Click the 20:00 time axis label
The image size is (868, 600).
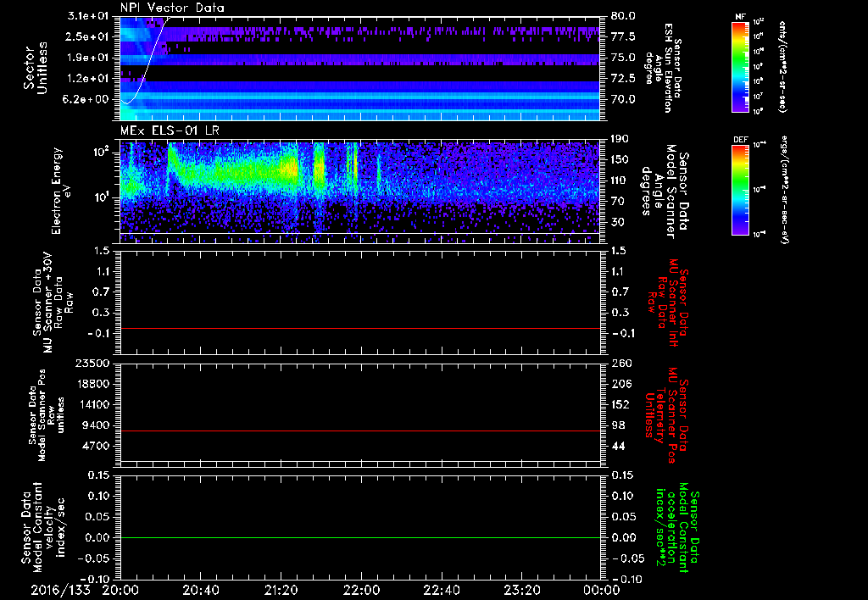pyautogui.click(x=120, y=590)
